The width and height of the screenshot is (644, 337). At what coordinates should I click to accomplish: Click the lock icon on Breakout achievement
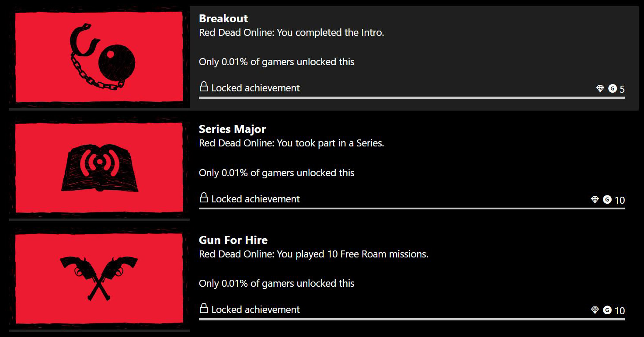203,87
